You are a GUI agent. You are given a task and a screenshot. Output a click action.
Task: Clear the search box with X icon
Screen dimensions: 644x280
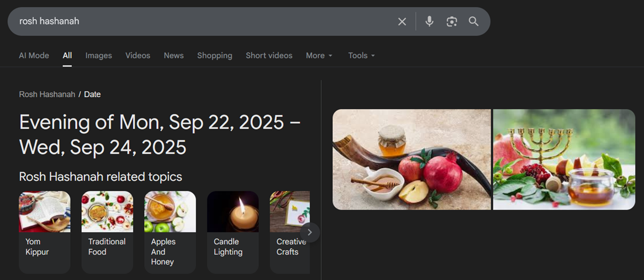tap(402, 22)
